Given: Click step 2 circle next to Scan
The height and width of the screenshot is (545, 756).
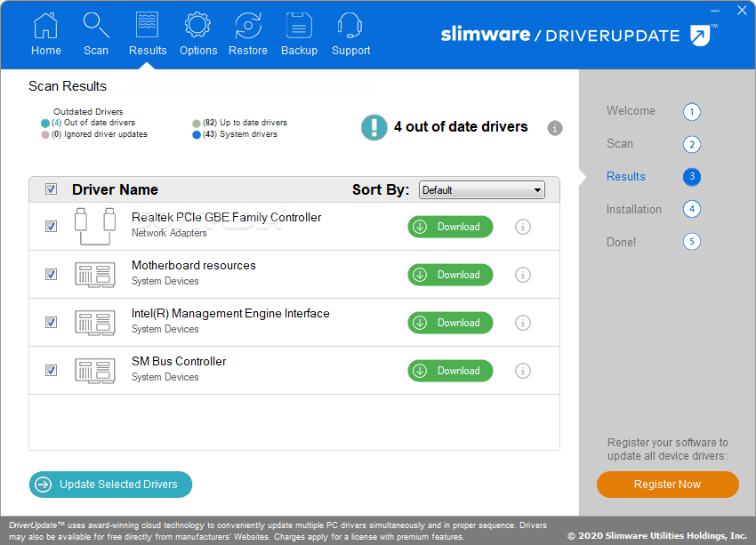Looking at the screenshot, I should tap(691, 144).
